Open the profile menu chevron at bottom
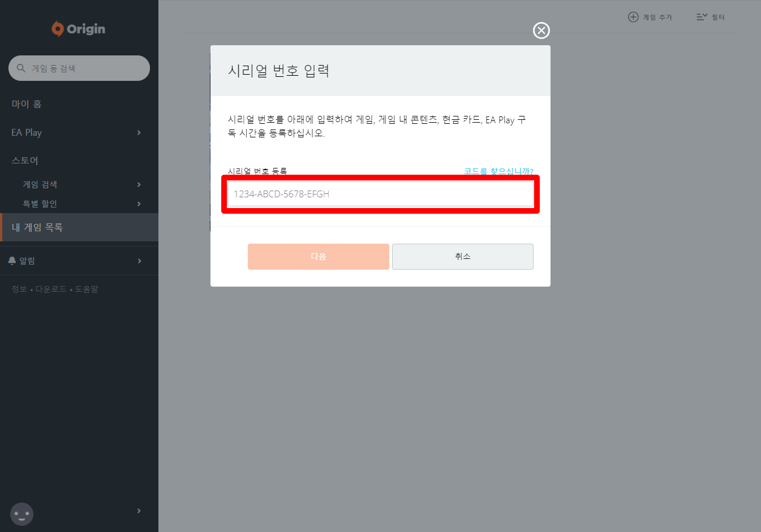The width and height of the screenshot is (761, 532). 139,511
